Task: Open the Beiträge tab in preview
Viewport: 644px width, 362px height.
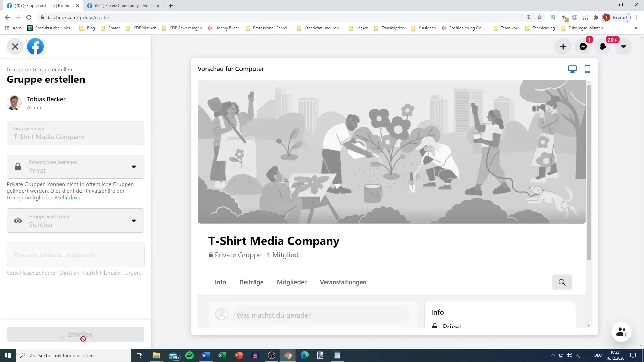Action: tap(252, 282)
